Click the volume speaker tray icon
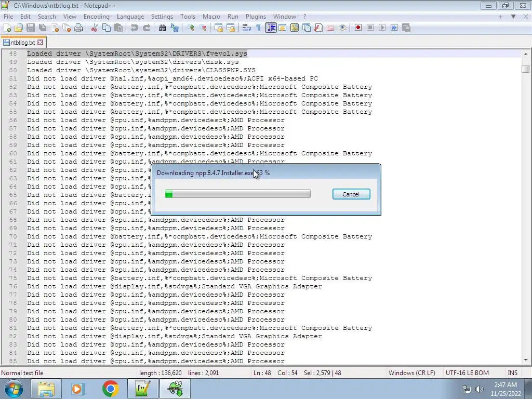 pos(480,389)
